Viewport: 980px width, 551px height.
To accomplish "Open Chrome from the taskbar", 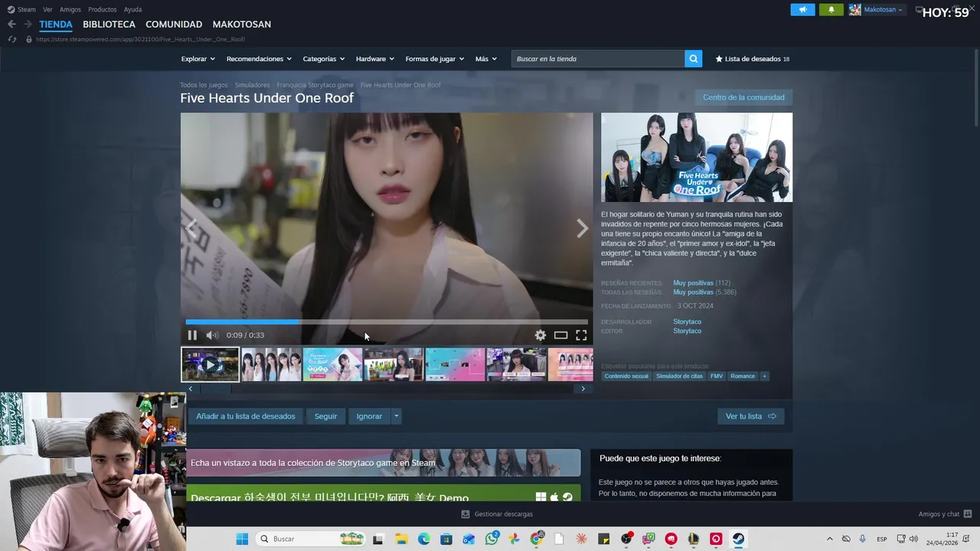I will (537, 539).
